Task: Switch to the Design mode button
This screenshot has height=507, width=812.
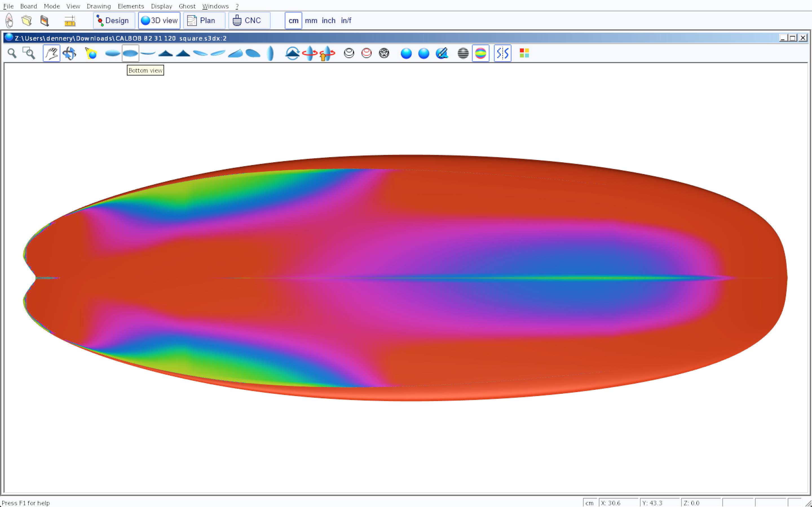Action: point(114,21)
